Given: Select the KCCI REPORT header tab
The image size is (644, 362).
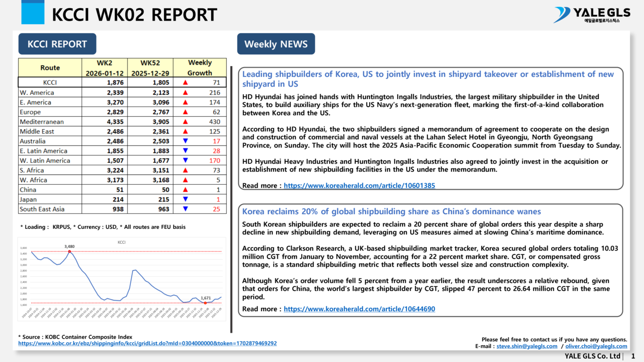Looking at the screenshot, I should point(57,44).
